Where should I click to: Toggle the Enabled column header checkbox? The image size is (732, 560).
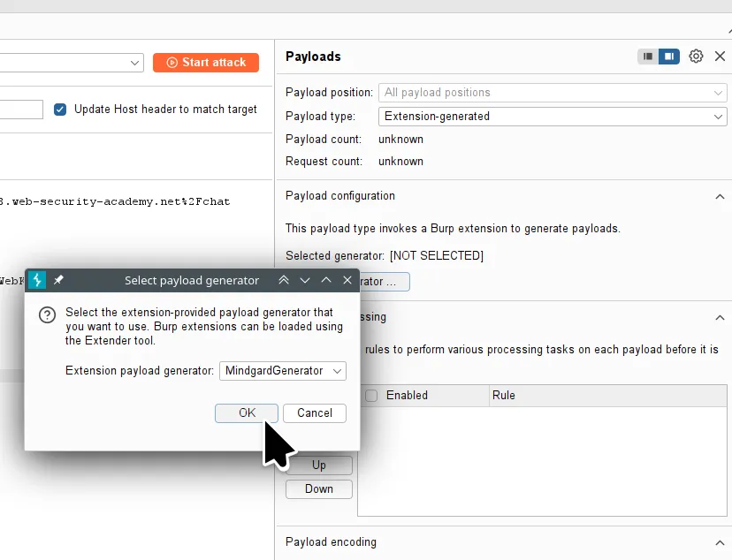click(371, 396)
